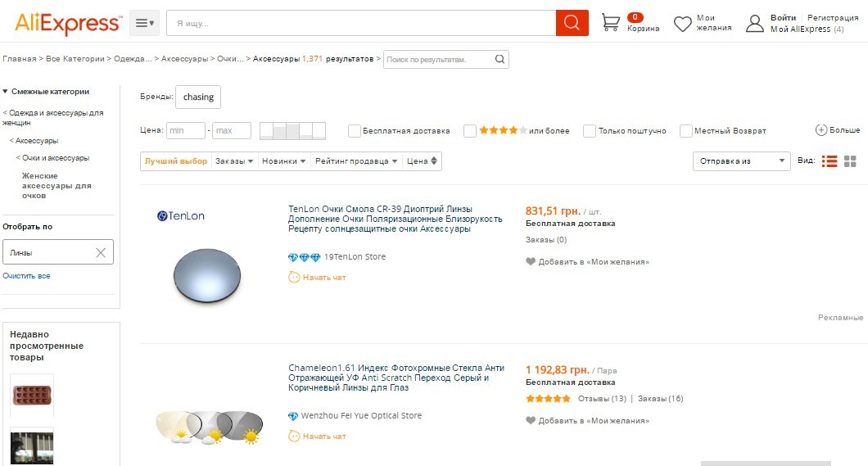Click the Очистить все link

click(26, 276)
